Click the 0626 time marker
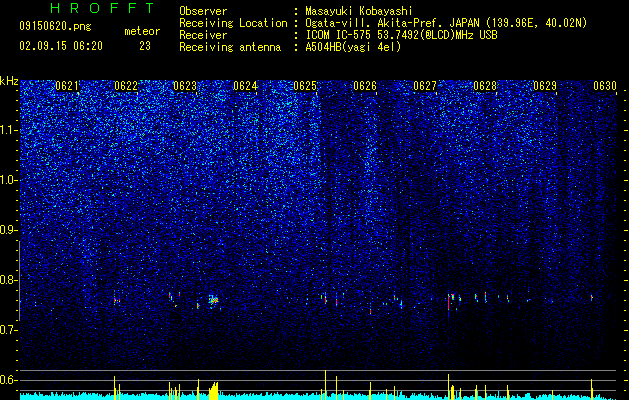This screenshot has height=400, width=629. 365,86
